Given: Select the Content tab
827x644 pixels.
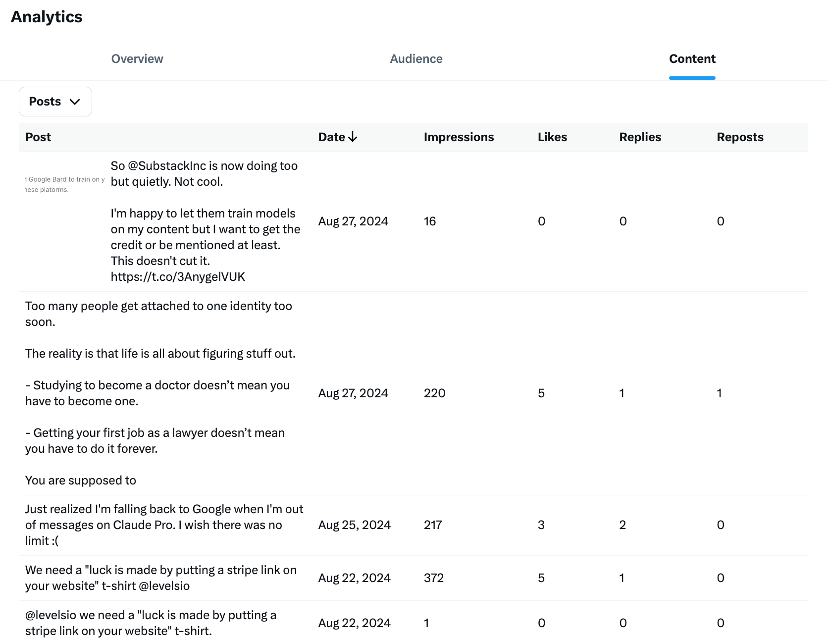Looking at the screenshot, I should pyautogui.click(x=692, y=58).
